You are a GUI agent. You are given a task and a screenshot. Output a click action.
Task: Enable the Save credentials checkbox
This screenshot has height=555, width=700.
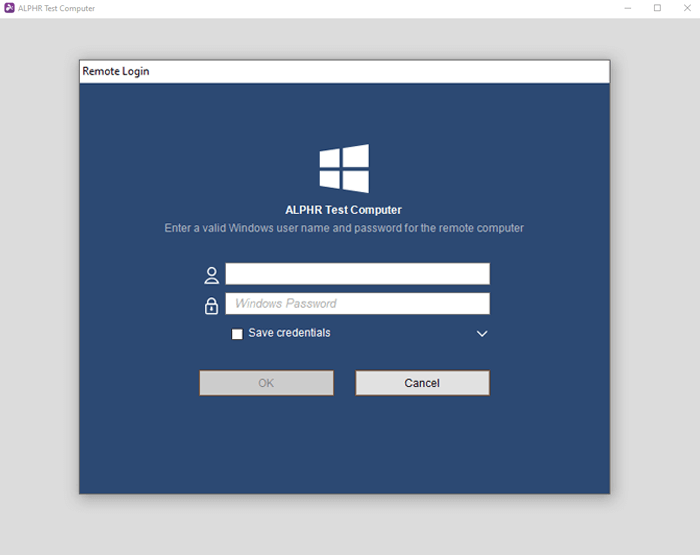(x=237, y=334)
